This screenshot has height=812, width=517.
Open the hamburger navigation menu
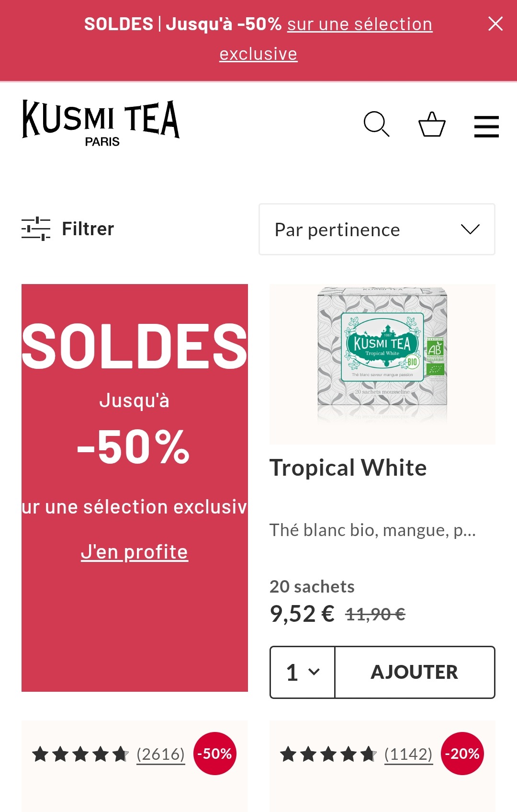[x=486, y=126]
